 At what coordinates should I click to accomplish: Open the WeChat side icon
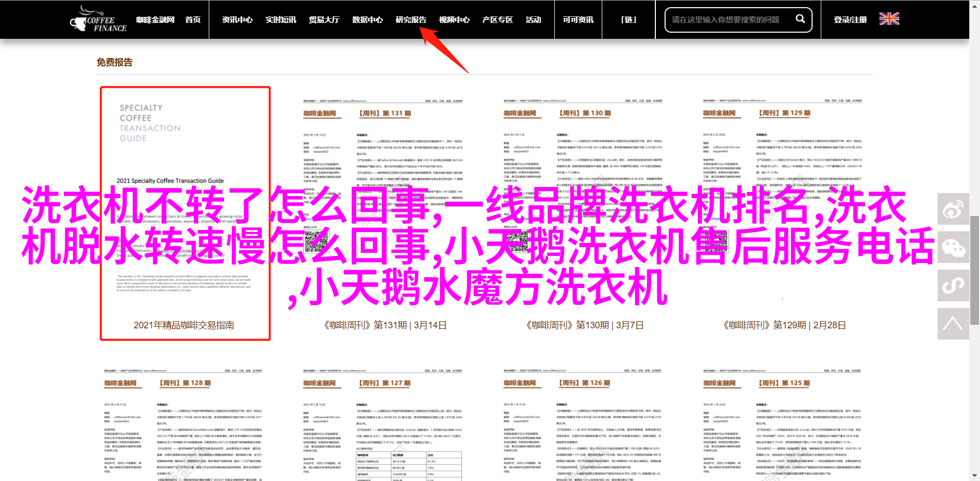pos(953,247)
